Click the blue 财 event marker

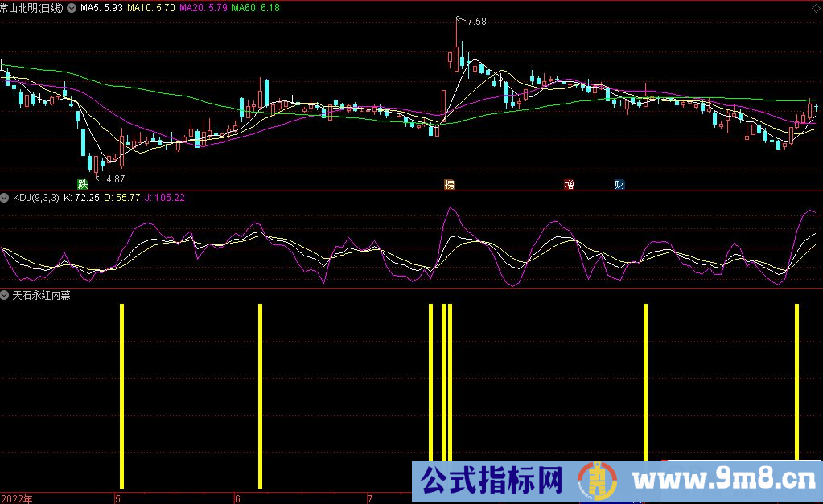click(x=619, y=184)
